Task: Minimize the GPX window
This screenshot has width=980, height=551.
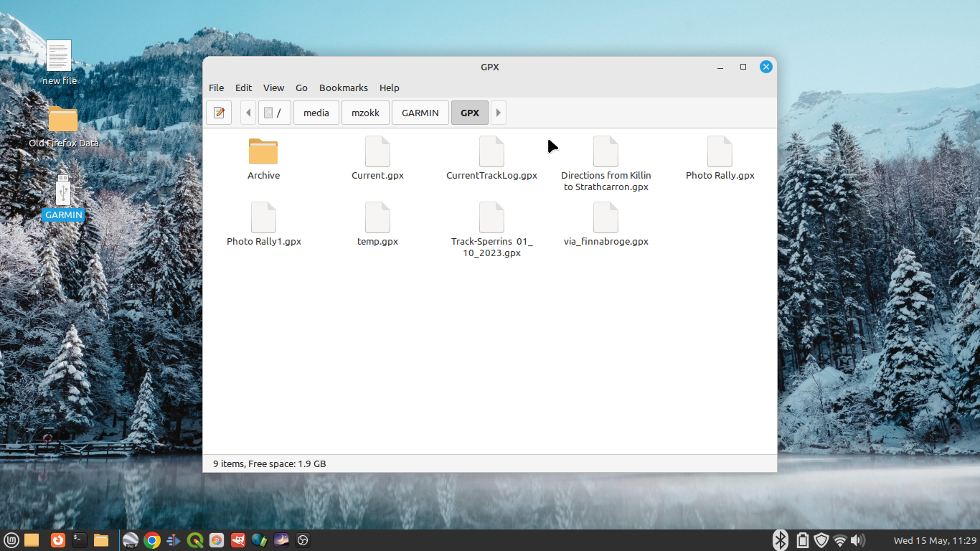Action: (x=720, y=67)
